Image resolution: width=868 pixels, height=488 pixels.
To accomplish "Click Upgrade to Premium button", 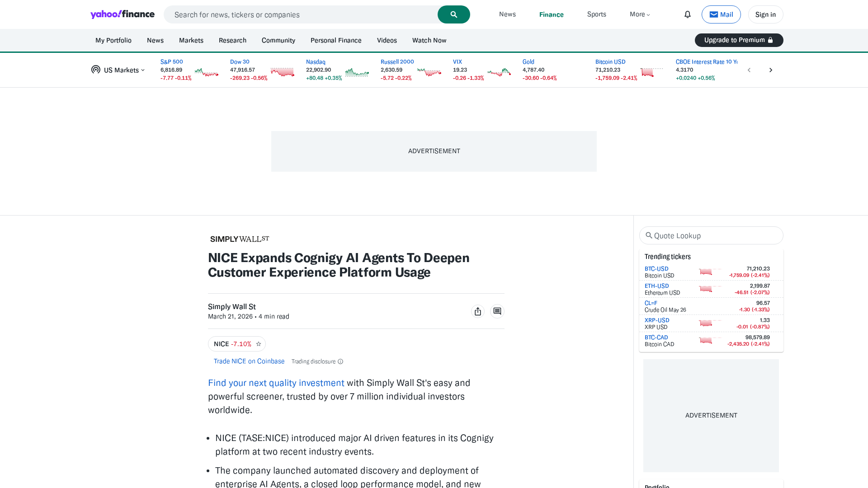I will pos(739,40).
